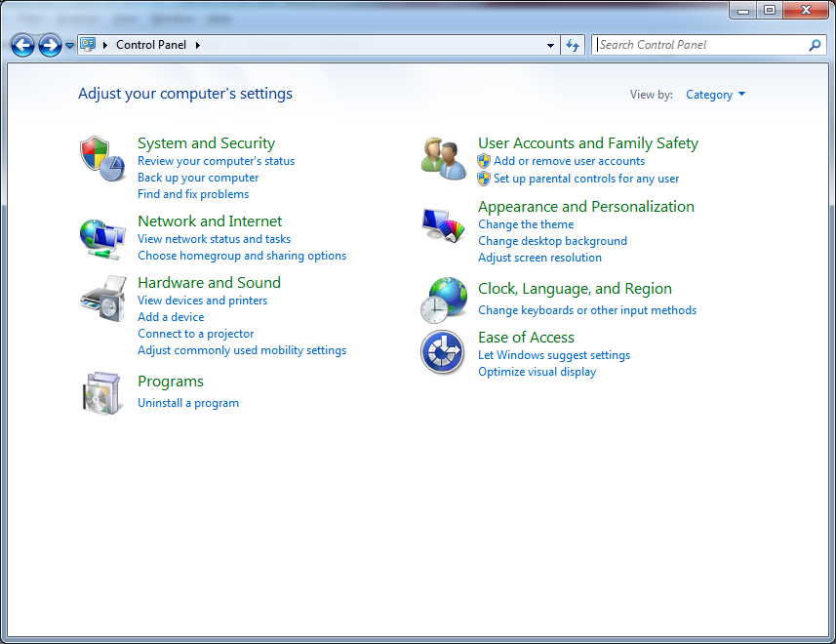Open Clock, Language, and Region category

[x=575, y=289]
